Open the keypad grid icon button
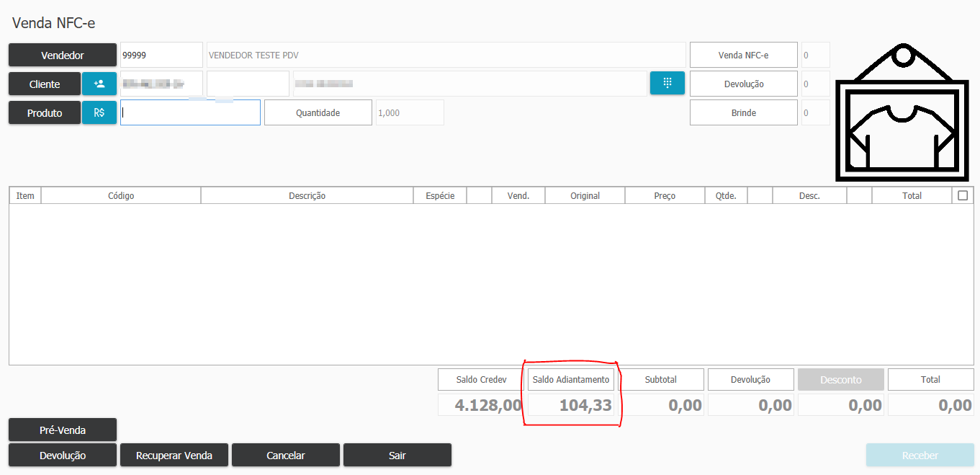980x475 pixels. pyautogui.click(x=667, y=84)
